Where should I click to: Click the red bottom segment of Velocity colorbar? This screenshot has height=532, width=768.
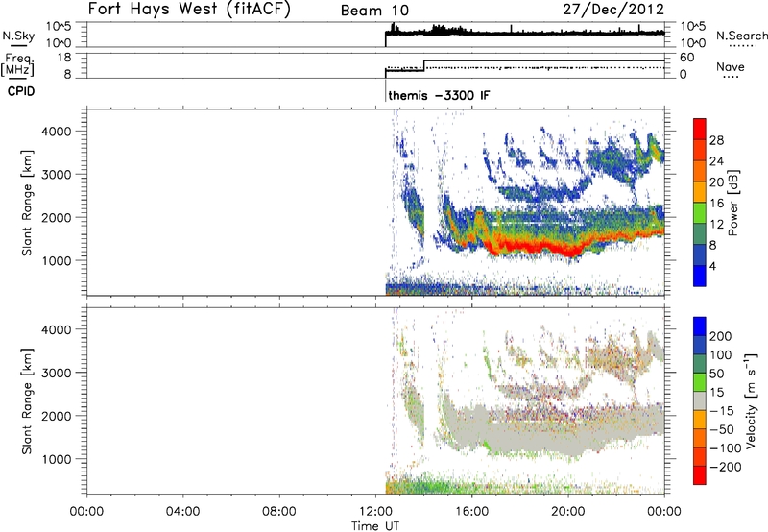(x=700, y=475)
